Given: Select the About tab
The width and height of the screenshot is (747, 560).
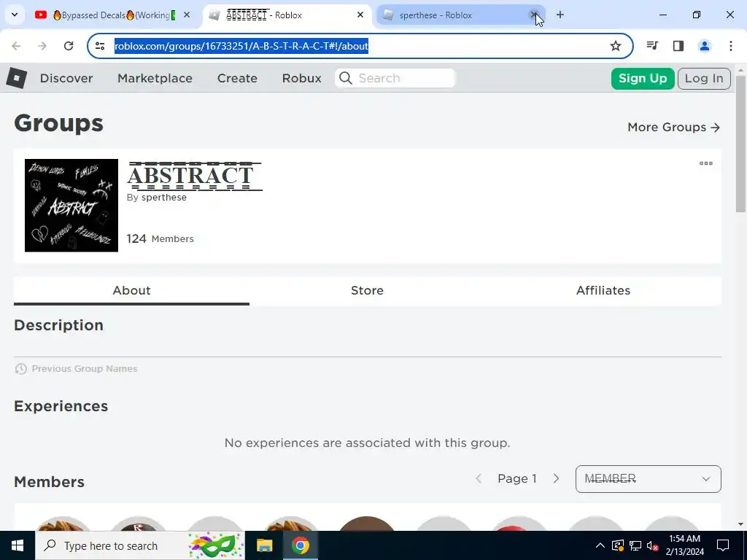Looking at the screenshot, I should coord(131,290).
